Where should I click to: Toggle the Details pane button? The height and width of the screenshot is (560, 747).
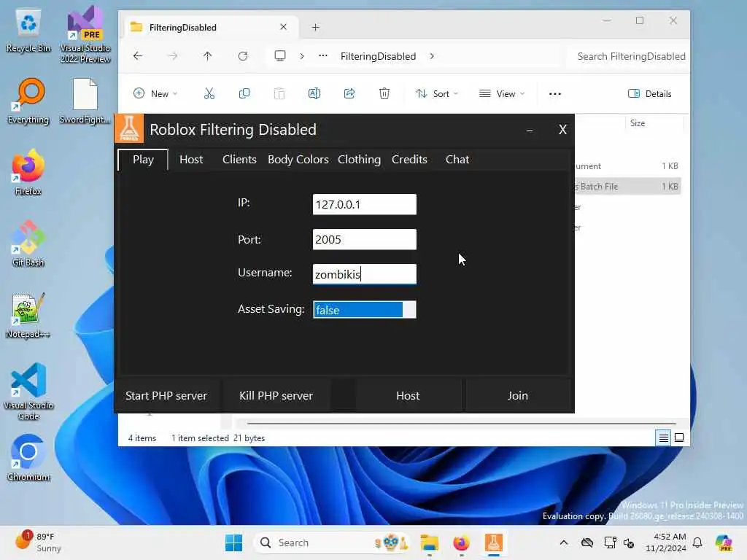(650, 94)
